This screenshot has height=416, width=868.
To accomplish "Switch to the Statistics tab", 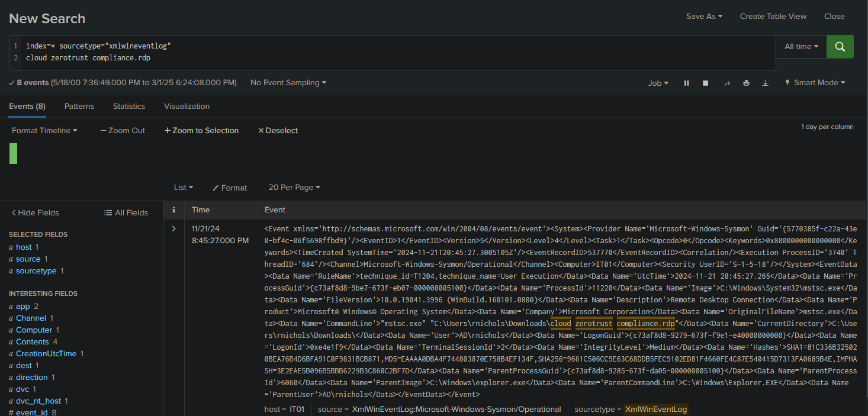I will 129,107.
